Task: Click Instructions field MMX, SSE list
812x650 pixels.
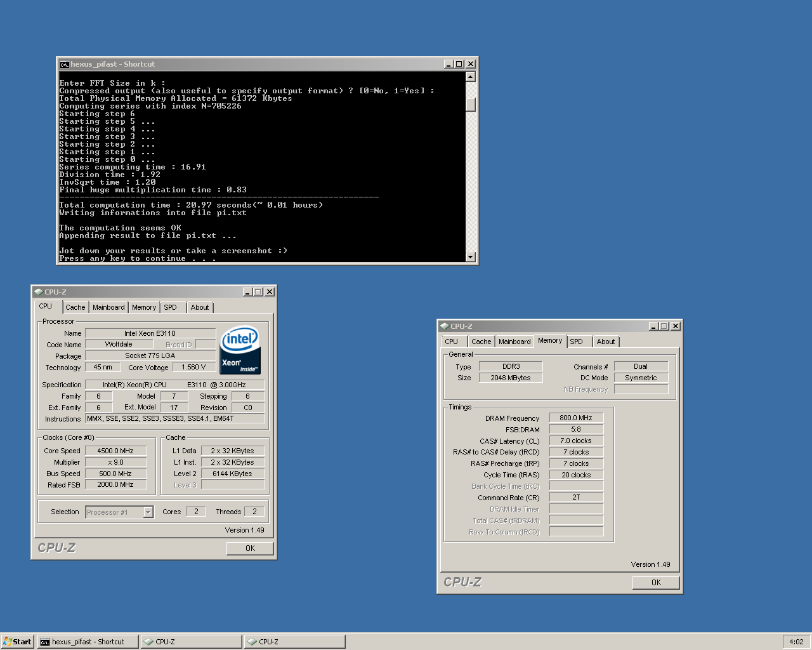Action: pyautogui.click(x=175, y=418)
